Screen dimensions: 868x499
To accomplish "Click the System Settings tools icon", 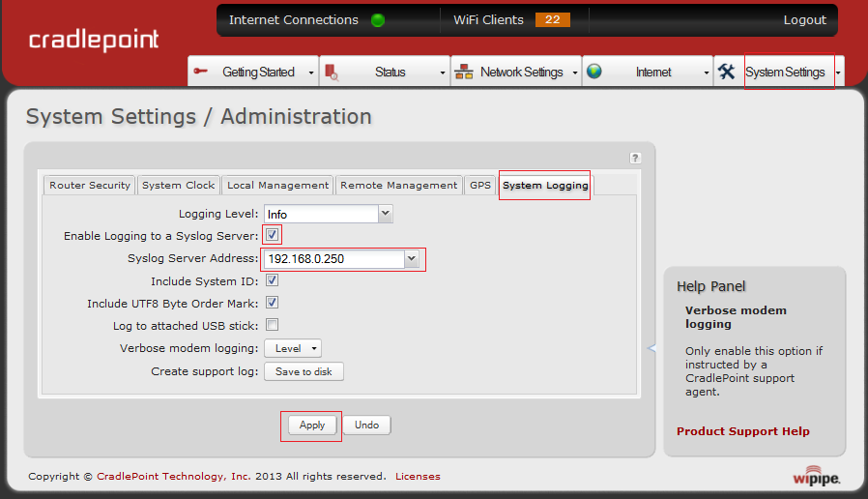I will 727,72.
